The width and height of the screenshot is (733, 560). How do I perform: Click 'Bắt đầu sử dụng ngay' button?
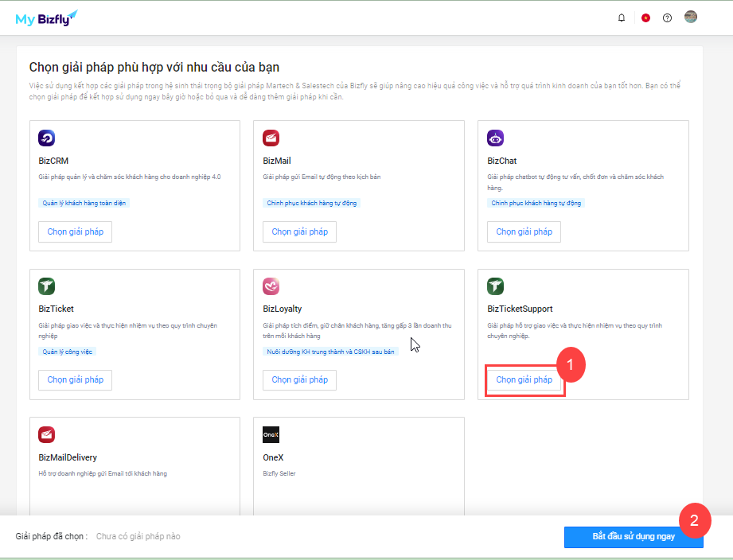click(634, 537)
